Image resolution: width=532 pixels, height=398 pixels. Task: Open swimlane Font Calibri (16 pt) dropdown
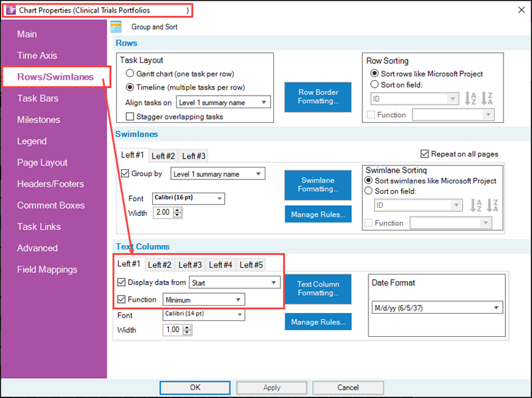click(x=188, y=198)
